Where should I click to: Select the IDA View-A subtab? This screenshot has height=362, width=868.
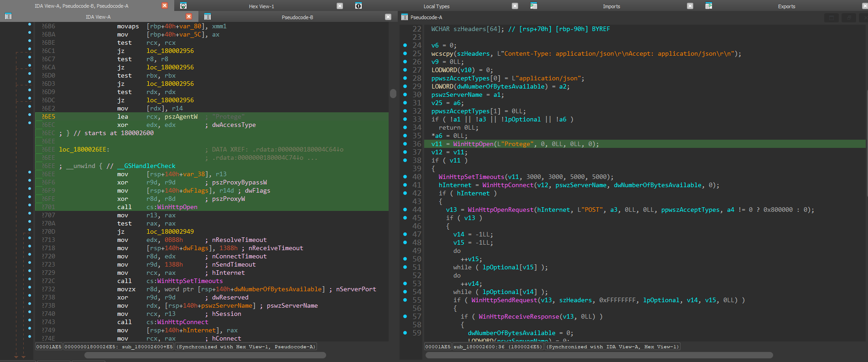[x=98, y=17]
